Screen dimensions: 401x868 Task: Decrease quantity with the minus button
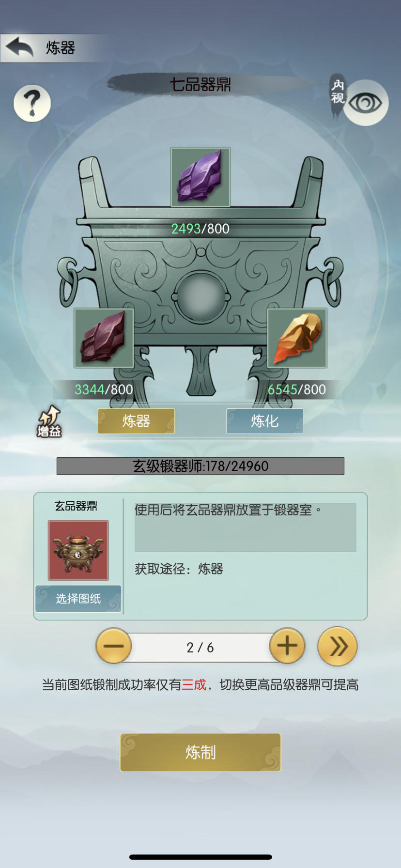click(114, 646)
